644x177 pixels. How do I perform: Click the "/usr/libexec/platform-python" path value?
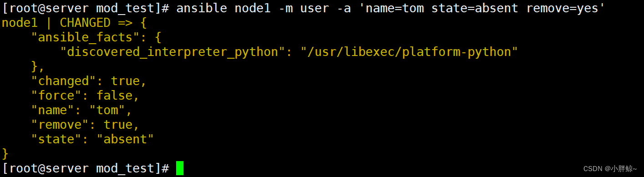pos(409,52)
